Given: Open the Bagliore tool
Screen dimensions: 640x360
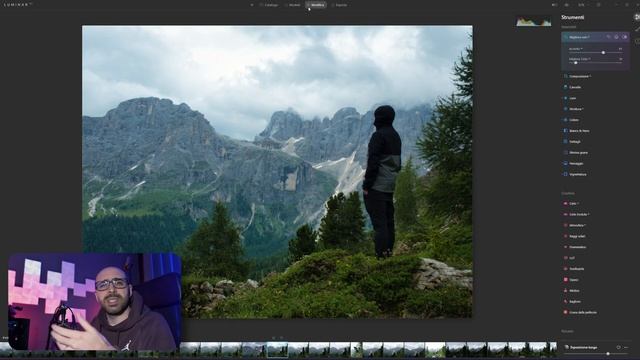Looking at the screenshot, I should coord(572,302).
